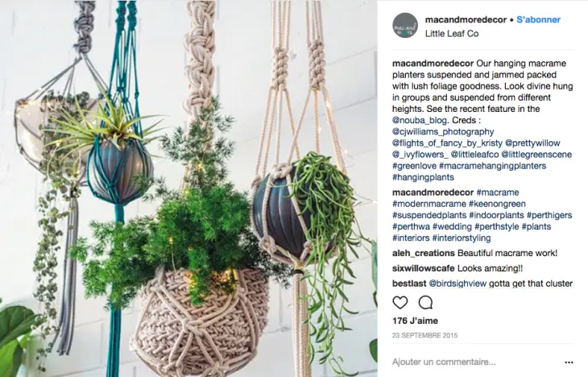Like the post with the heart icon
The height and width of the screenshot is (377, 588).
pos(400,302)
